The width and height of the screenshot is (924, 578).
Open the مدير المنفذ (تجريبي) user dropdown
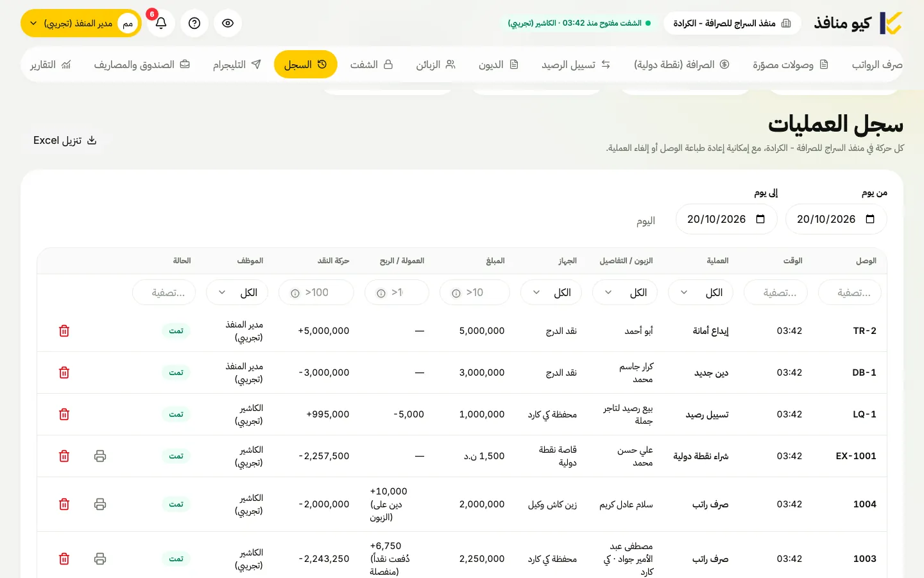[81, 23]
